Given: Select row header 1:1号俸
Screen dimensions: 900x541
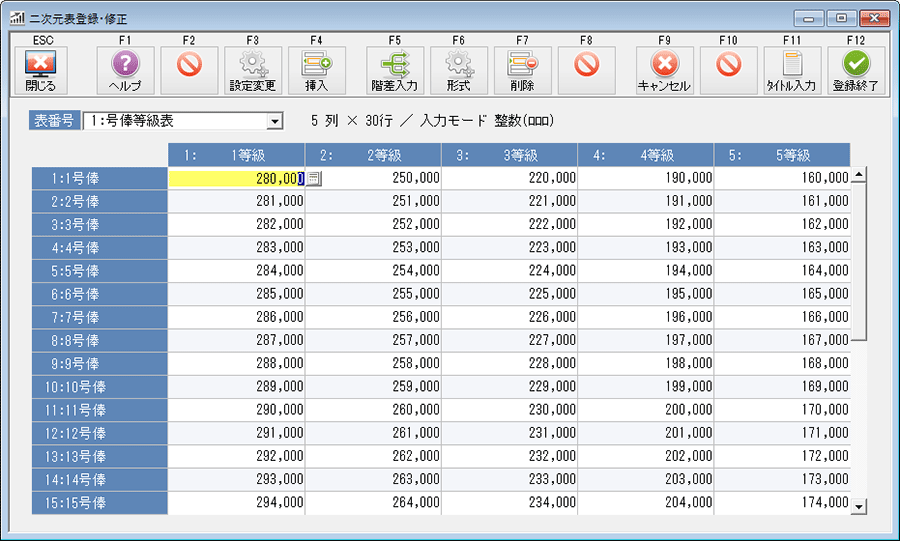Looking at the screenshot, I should pyautogui.click(x=99, y=178).
